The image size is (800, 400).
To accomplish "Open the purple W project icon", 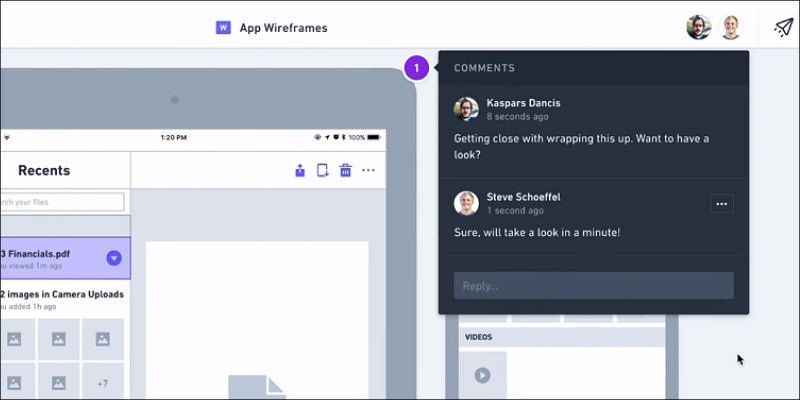I will tap(223, 28).
